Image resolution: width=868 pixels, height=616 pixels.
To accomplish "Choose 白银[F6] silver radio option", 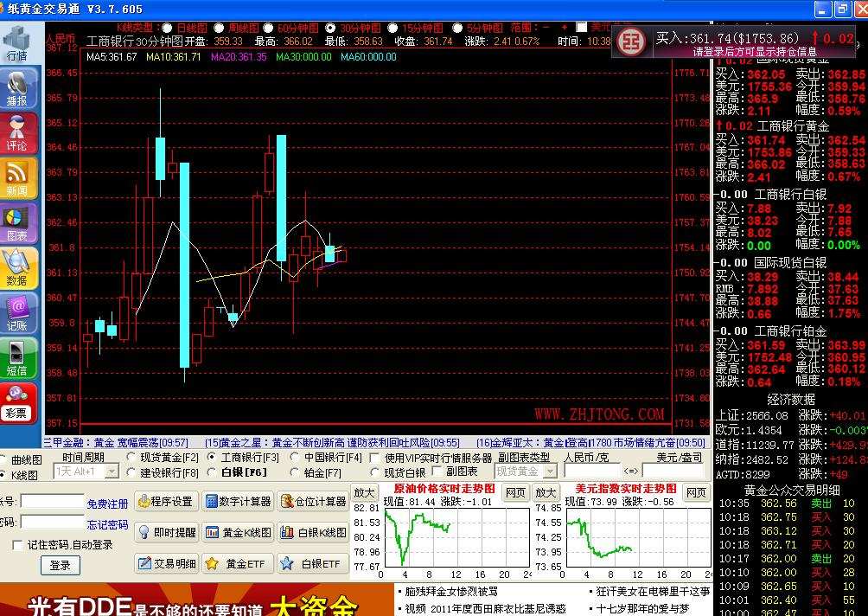I will 212,472.
